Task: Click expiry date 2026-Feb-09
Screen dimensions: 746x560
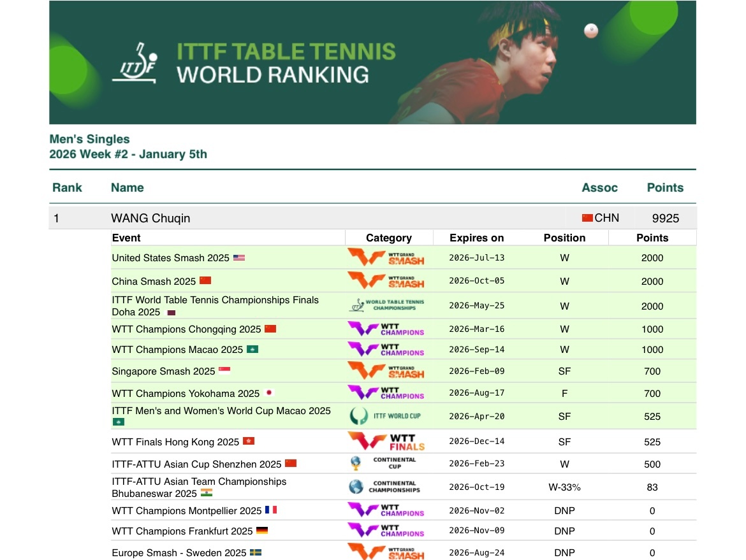Action: (x=477, y=371)
